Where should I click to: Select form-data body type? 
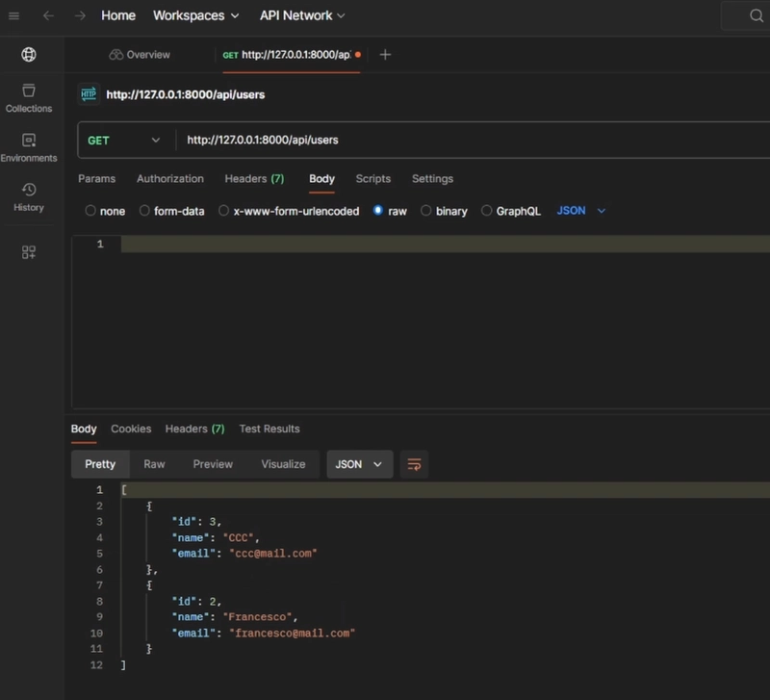pyautogui.click(x=144, y=211)
